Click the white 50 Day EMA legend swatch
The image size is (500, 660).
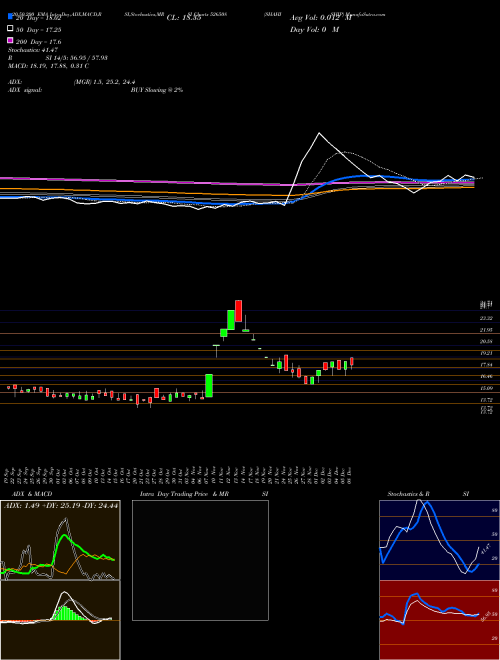11,29
